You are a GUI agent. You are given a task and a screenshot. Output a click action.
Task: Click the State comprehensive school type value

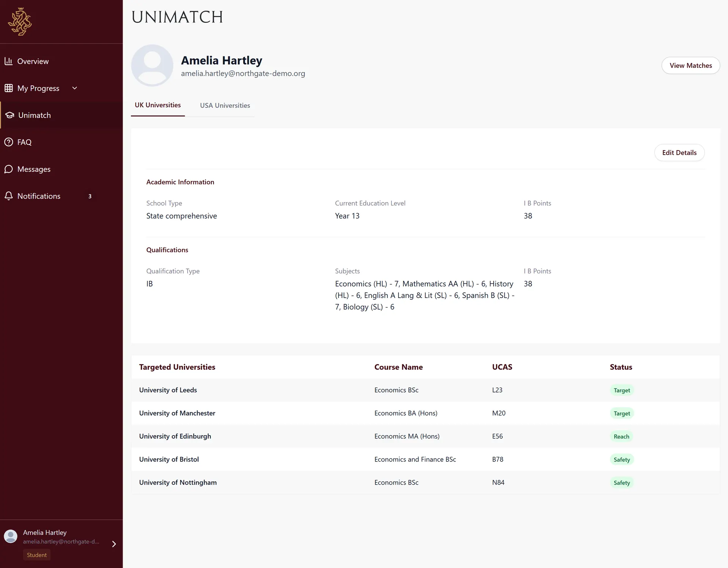click(x=182, y=216)
